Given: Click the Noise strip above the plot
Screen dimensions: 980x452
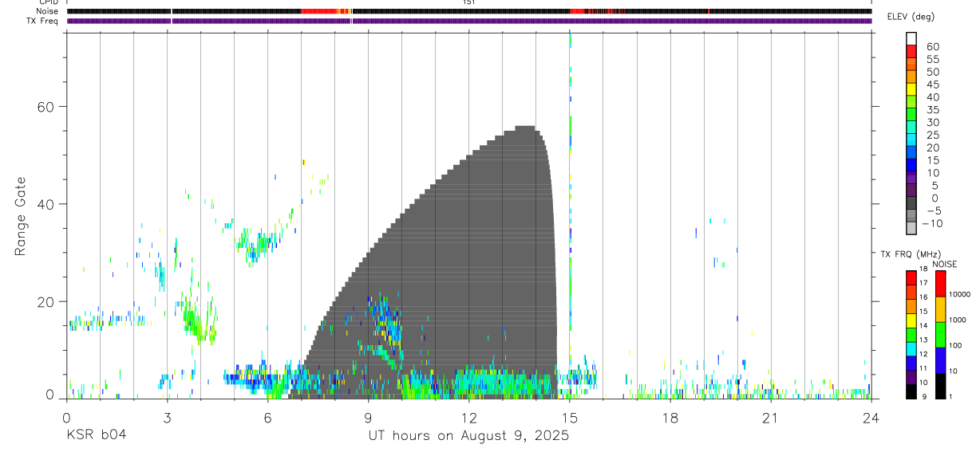Looking at the screenshot, I should [x=469, y=11].
